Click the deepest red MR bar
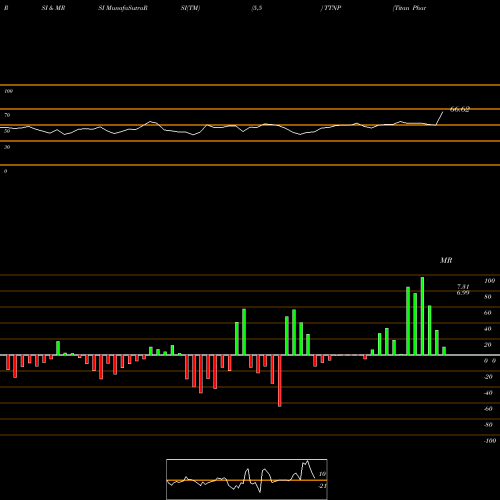 (x=280, y=381)
